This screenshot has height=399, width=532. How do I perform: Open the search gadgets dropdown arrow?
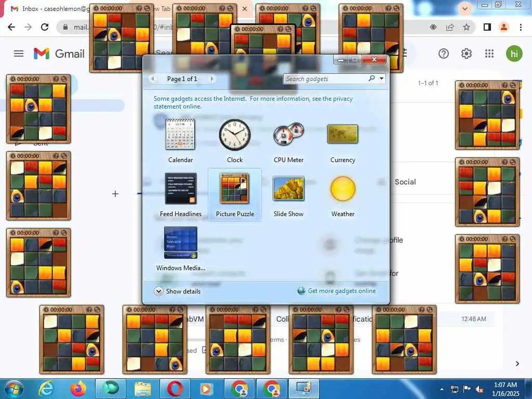tap(382, 78)
